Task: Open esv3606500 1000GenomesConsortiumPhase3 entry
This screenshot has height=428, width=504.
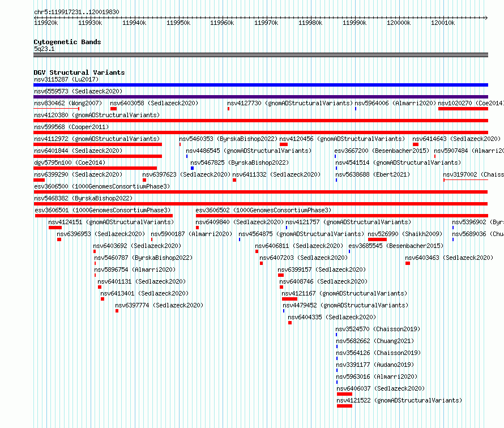Action: tap(102, 186)
